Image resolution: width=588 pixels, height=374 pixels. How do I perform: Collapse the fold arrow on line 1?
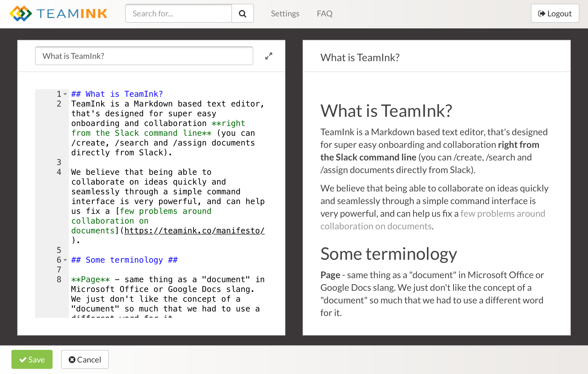tap(65, 94)
